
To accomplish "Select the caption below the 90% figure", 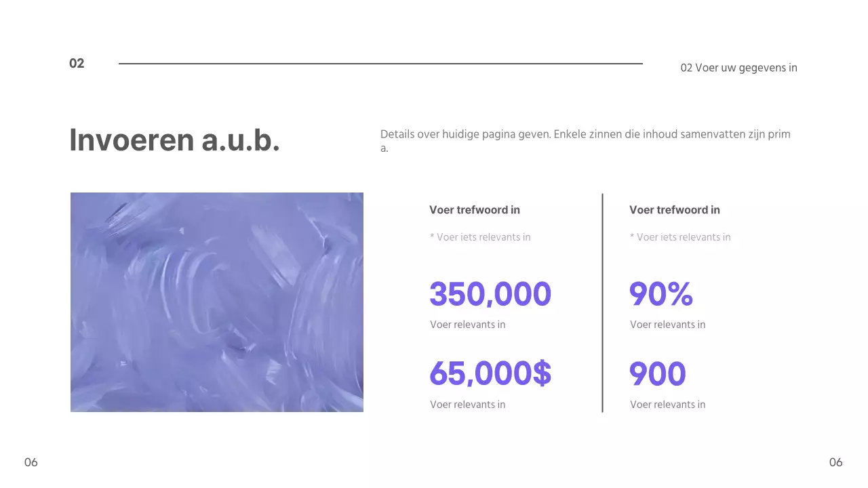I will (667, 325).
